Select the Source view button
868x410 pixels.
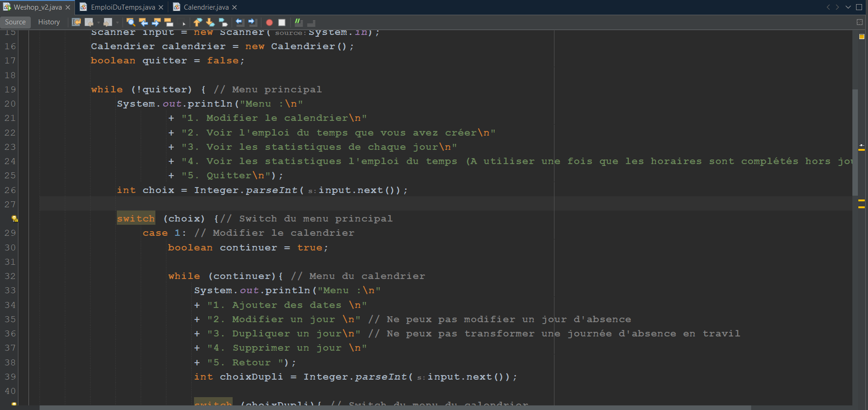[15, 22]
